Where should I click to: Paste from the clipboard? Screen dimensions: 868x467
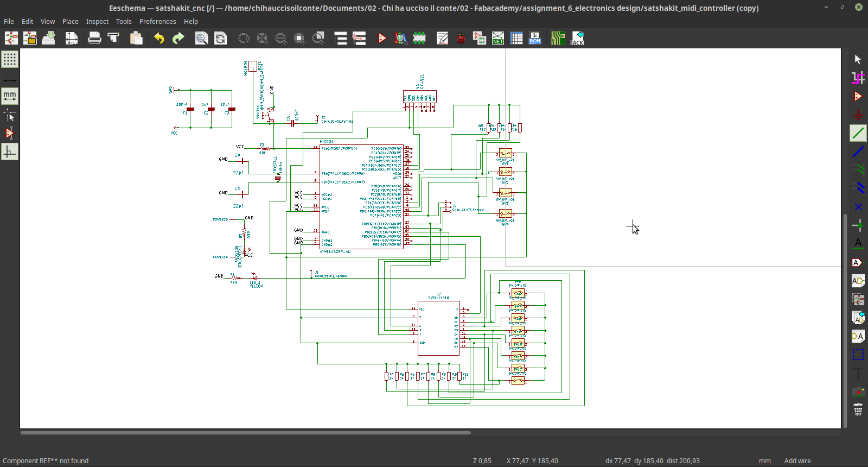[x=136, y=38]
